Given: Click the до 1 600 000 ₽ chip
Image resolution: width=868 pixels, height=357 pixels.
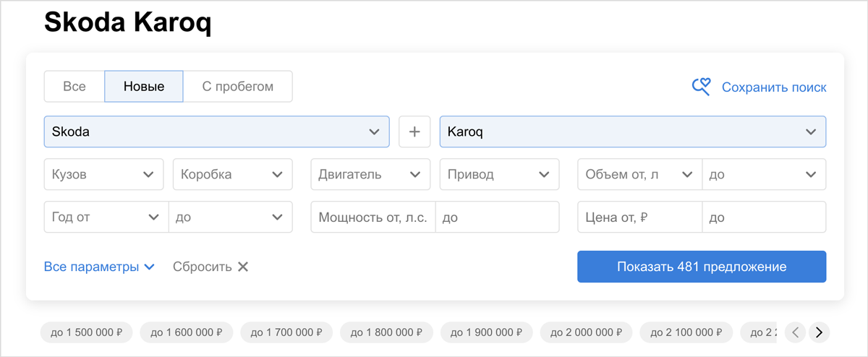Looking at the screenshot, I should (x=187, y=332).
